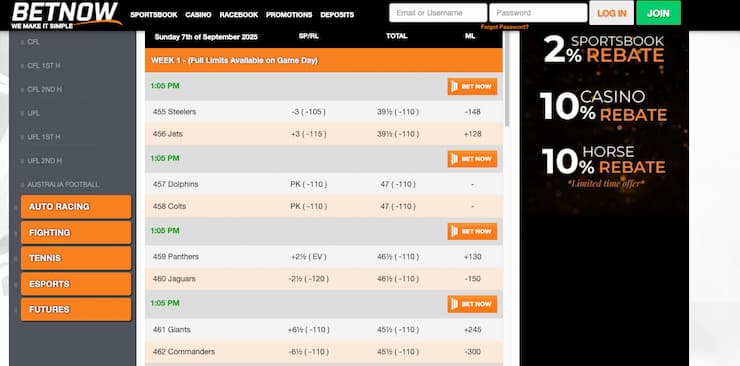Select Jaguars moneyline -150
The width and height of the screenshot is (740, 366).
[x=472, y=279]
